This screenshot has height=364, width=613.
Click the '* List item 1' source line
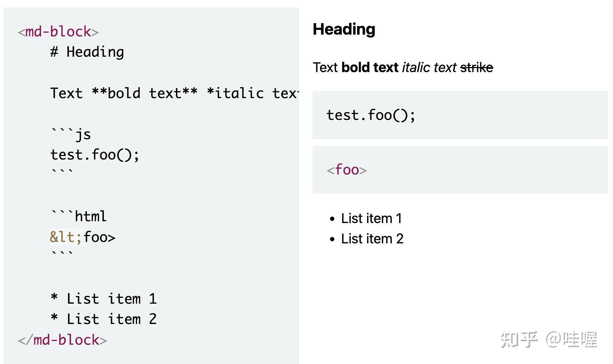click(x=103, y=299)
